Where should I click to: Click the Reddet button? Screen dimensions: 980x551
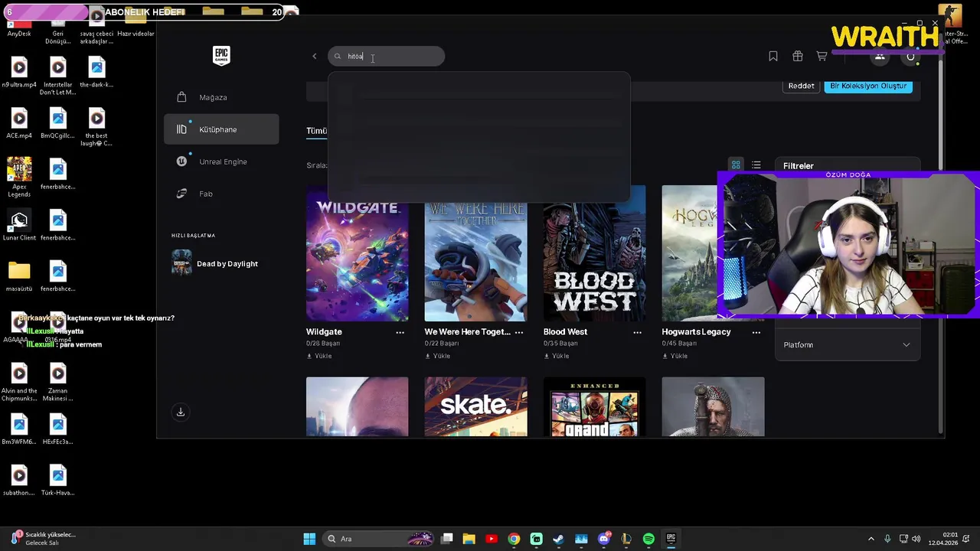click(802, 86)
